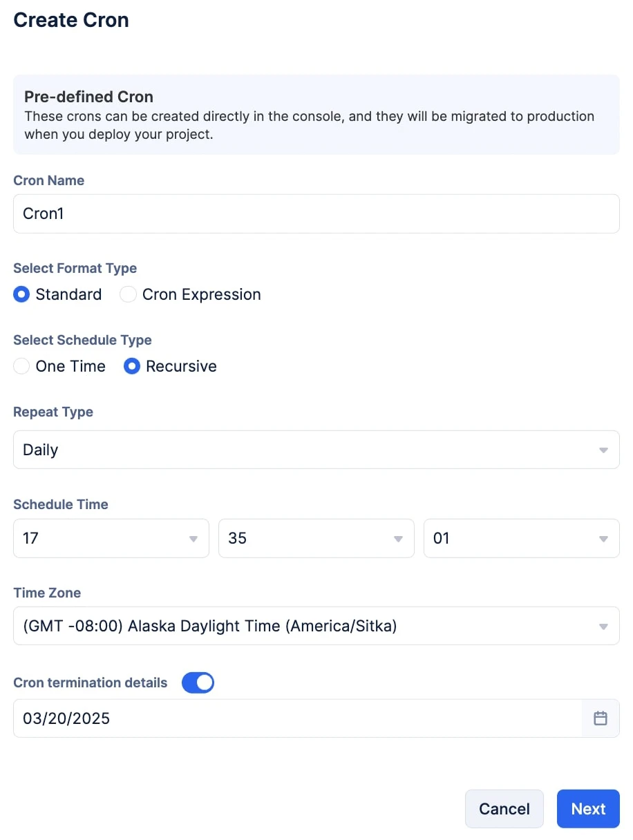Click the hour field dropdown arrow

tap(193, 539)
